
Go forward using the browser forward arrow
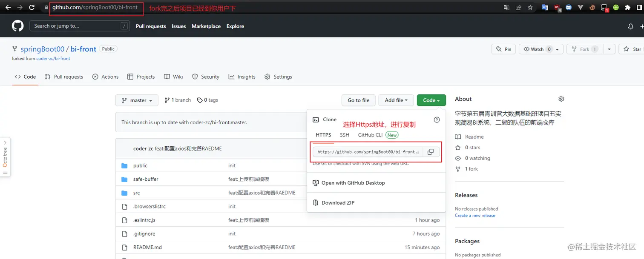click(20, 7)
